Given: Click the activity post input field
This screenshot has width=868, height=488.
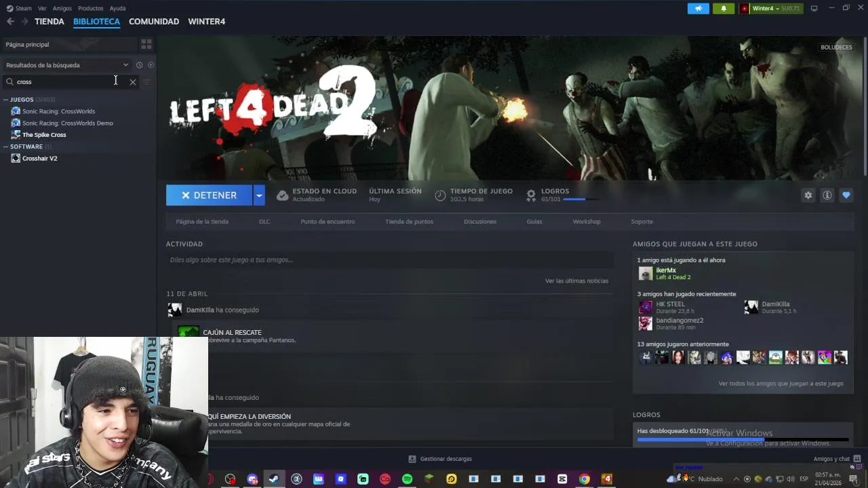Looking at the screenshot, I should pos(390,260).
